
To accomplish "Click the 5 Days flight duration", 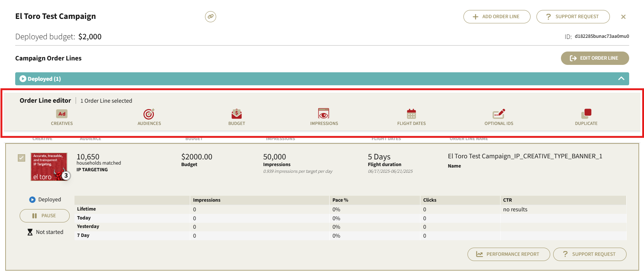I will pos(379,157).
